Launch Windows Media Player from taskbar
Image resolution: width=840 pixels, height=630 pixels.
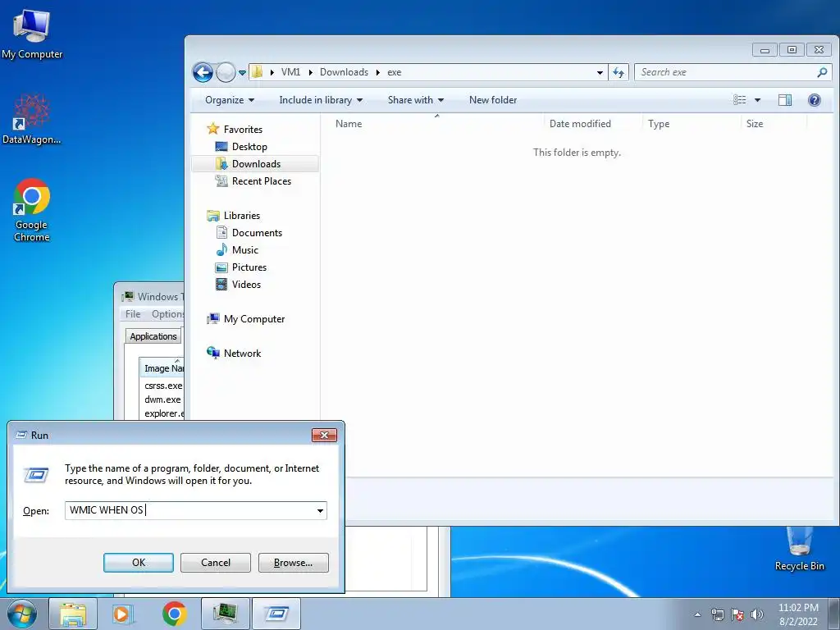point(123,614)
